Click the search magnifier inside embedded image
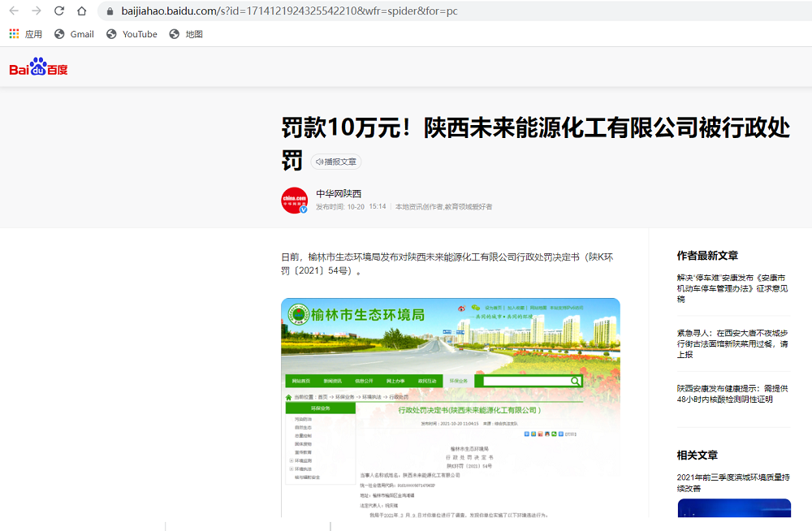Screen dimensions: 812x531 (x=575, y=382)
